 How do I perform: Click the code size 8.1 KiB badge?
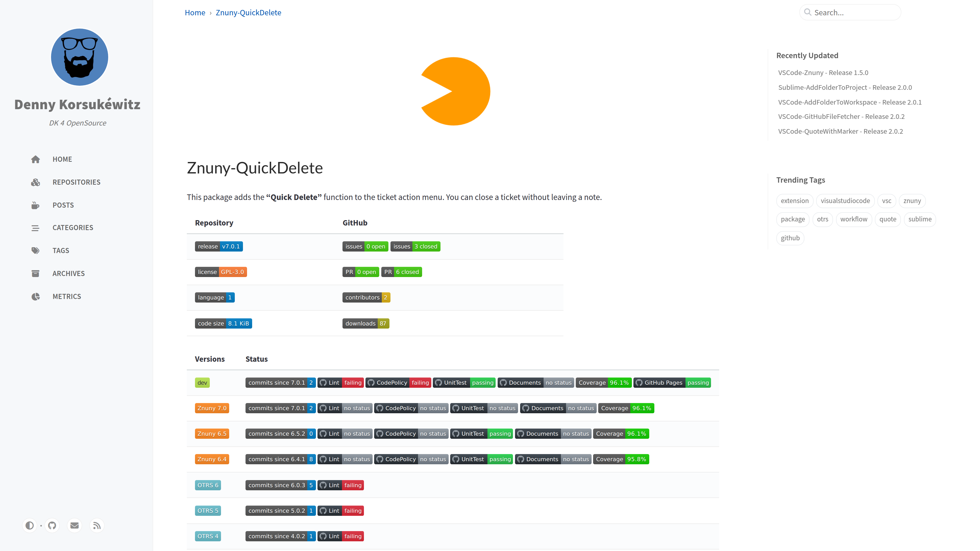pyautogui.click(x=223, y=324)
